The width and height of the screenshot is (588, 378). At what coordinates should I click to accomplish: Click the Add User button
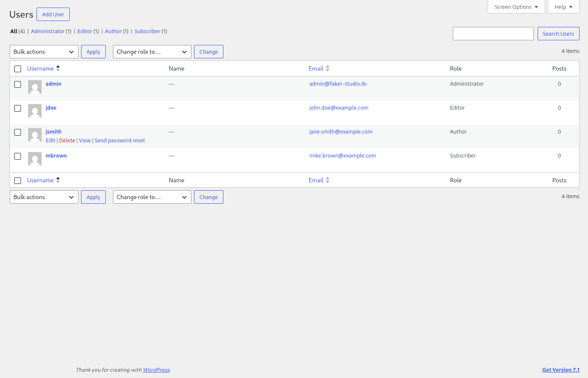tap(53, 14)
